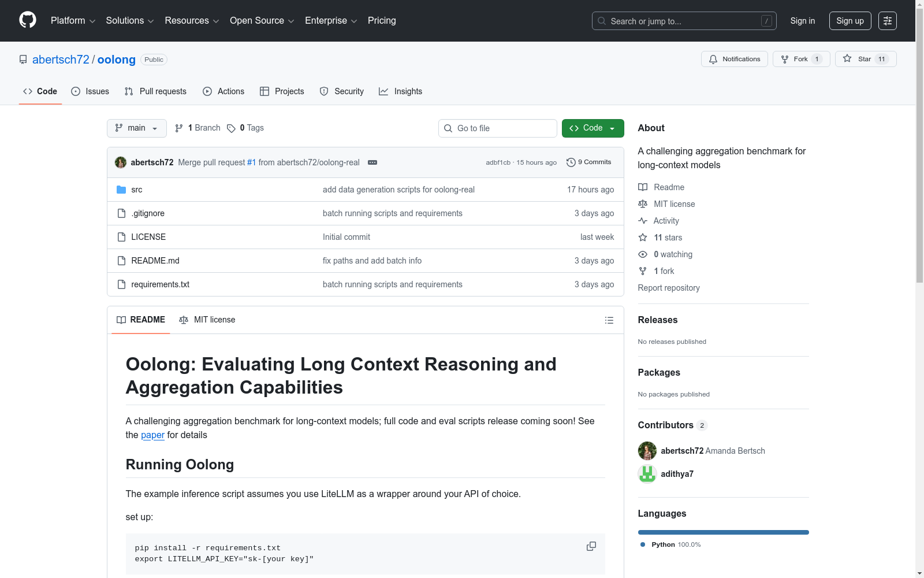This screenshot has height=578, width=924.
Task: Select the Code repository tab
Action: click(40, 91)
